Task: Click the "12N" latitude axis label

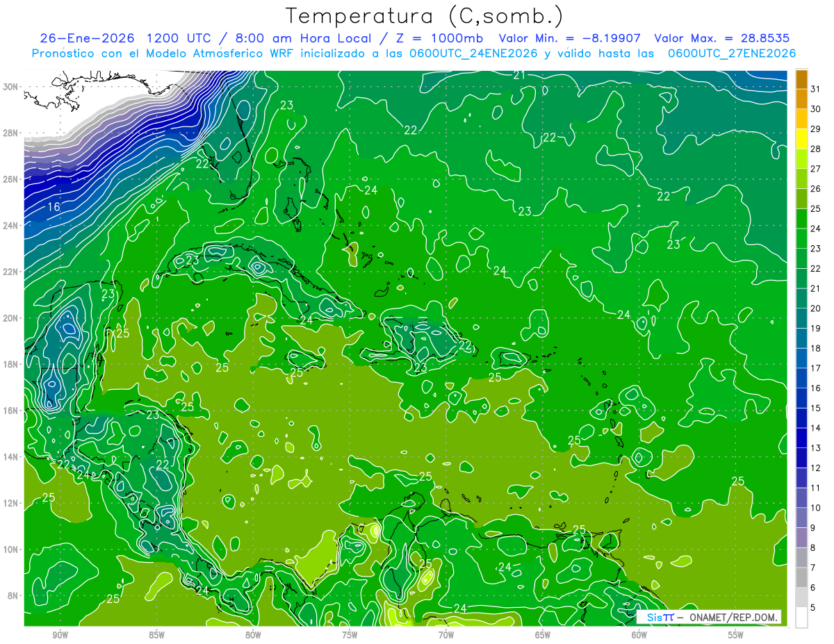Action: 12,503
